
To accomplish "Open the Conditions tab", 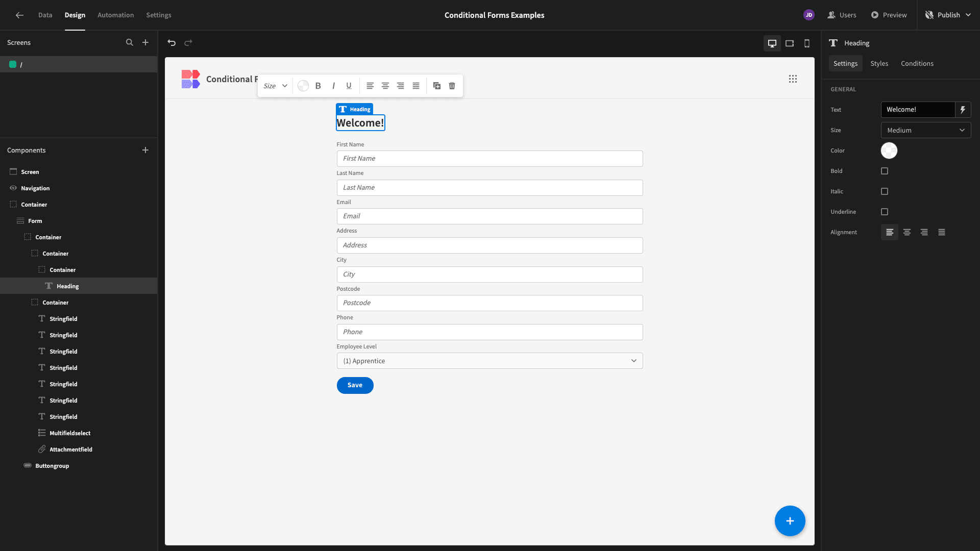I will pos(917,64).
